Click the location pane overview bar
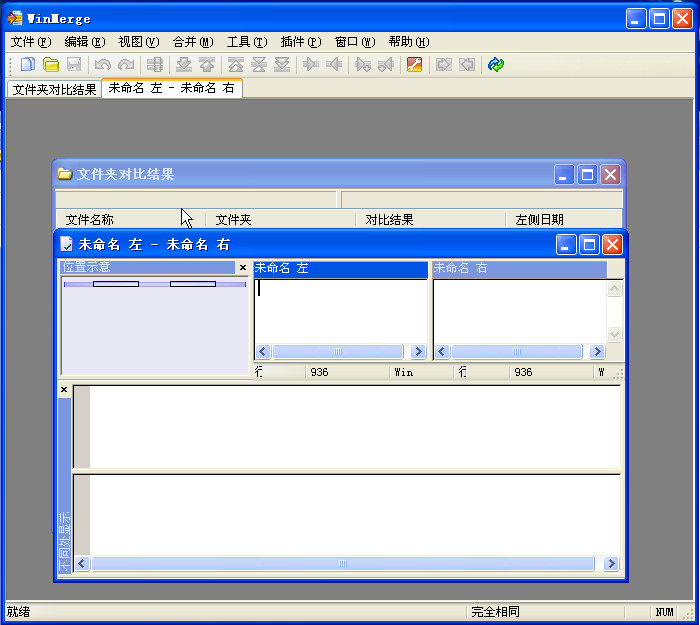 tap(155, 284)
